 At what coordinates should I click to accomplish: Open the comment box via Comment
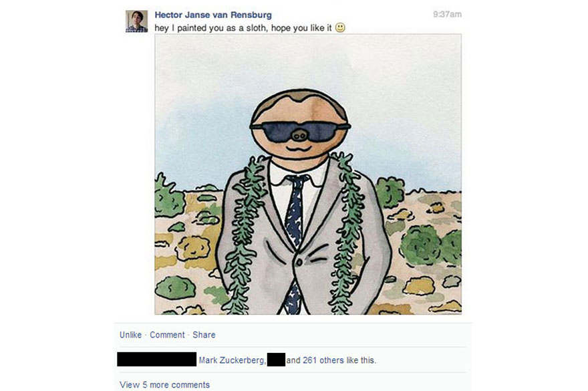pyautogui.click(x=167, y=335)
